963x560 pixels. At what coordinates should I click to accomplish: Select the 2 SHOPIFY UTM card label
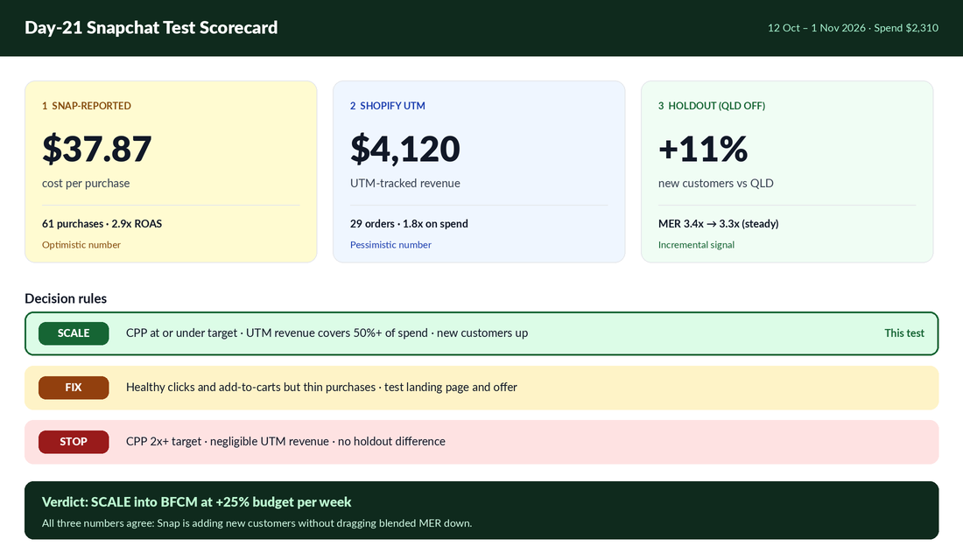(x=388, y=106)
